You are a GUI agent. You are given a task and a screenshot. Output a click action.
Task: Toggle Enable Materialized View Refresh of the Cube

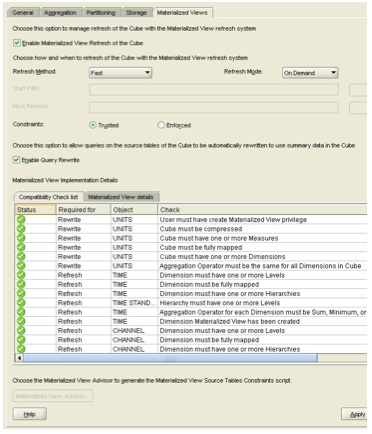pos(16,43)
